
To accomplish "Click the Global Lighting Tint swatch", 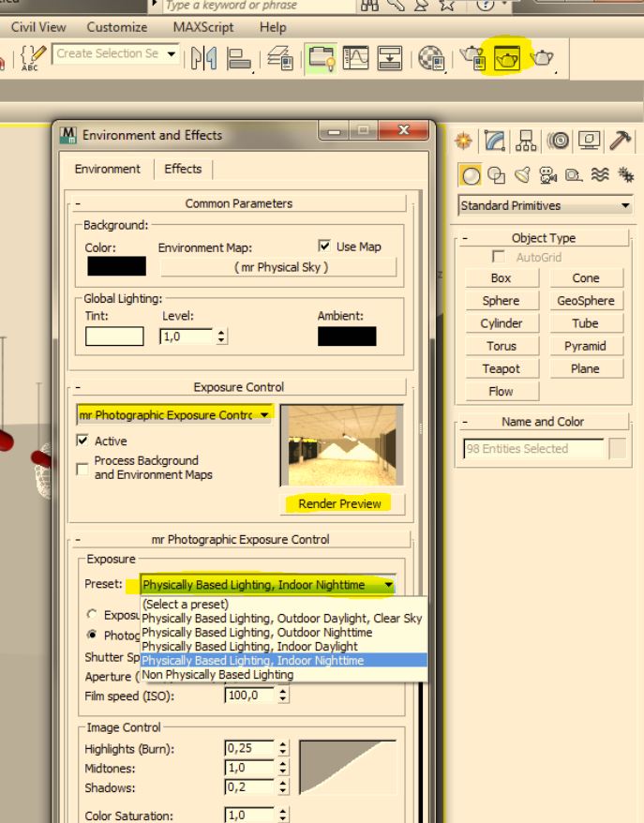I will (x=114, y=336).
